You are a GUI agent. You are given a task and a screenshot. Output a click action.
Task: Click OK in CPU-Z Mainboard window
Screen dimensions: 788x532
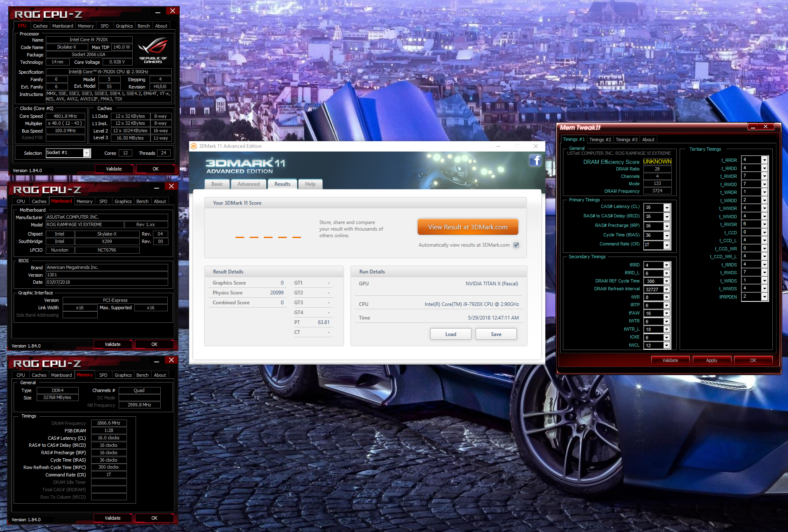(x=155, y=344)
